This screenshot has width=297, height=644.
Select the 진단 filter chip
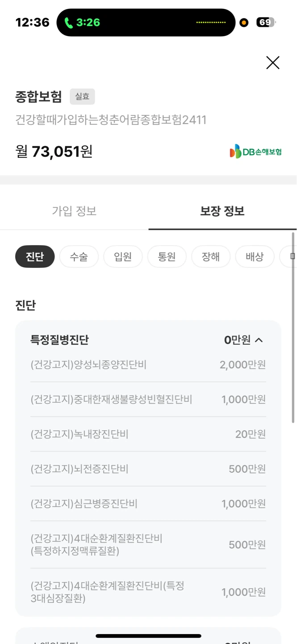coord(35,257)
